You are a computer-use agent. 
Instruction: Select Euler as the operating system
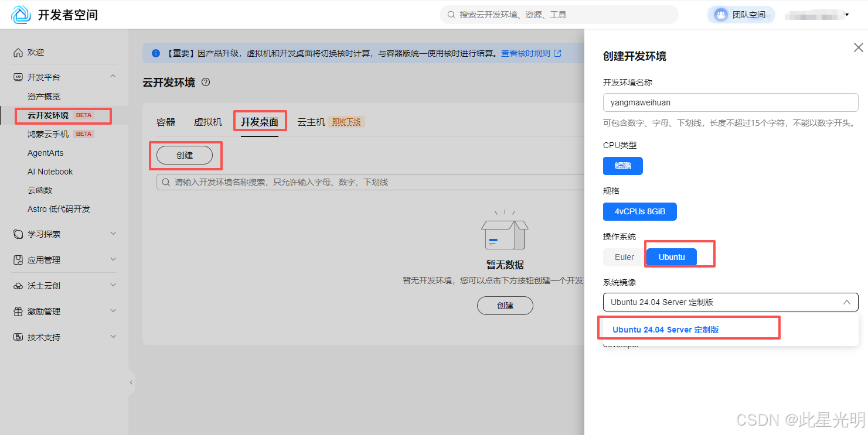tap(623, 257)
